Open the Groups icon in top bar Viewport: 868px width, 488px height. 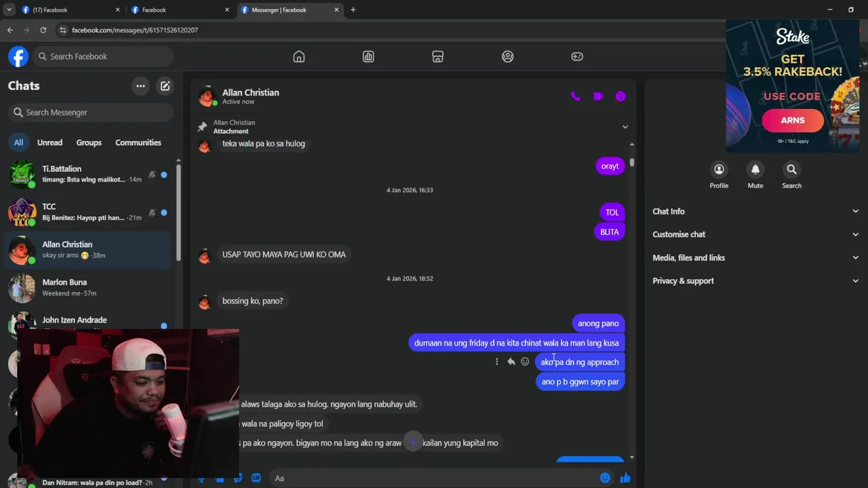coord(507,57)
